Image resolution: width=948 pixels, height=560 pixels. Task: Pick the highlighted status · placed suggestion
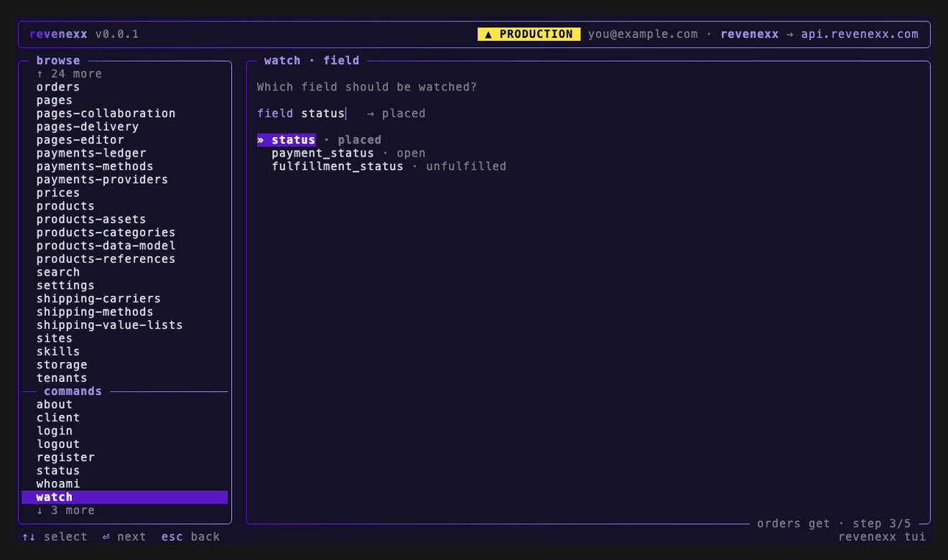(320, 140)
